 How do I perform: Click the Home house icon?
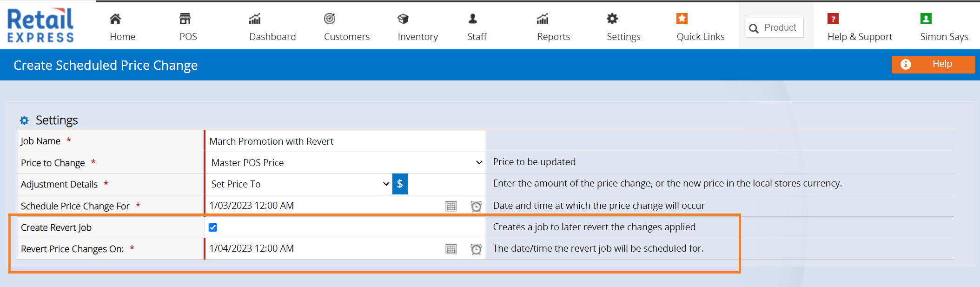[115, 19]
